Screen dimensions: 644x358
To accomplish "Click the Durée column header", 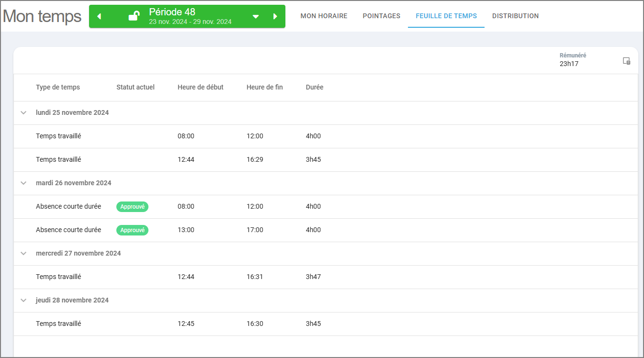I will coord(315,88).
